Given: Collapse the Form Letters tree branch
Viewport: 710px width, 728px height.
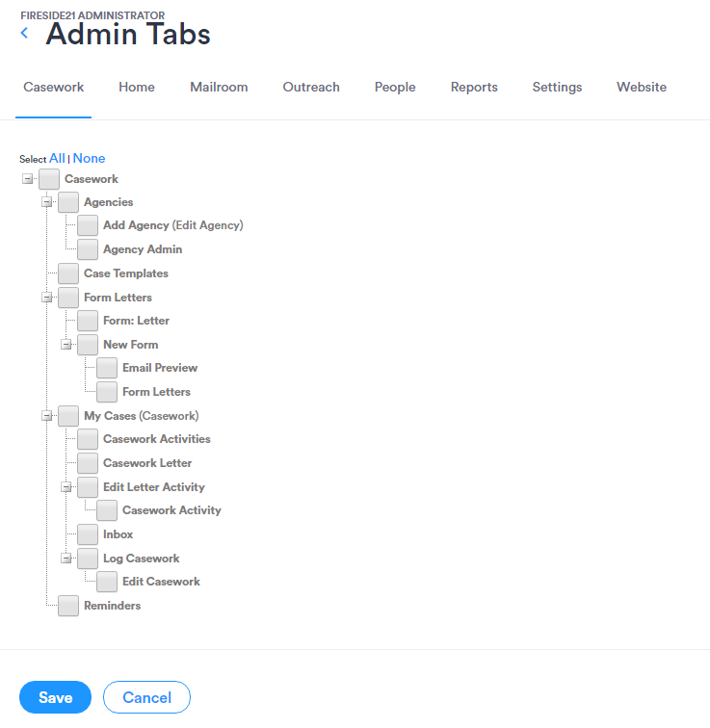Looking at the screenshot, I should click(46, 298).
